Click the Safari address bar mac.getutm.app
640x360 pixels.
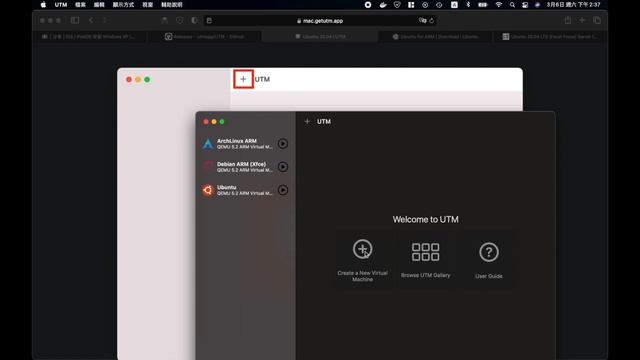coord(320,20)
